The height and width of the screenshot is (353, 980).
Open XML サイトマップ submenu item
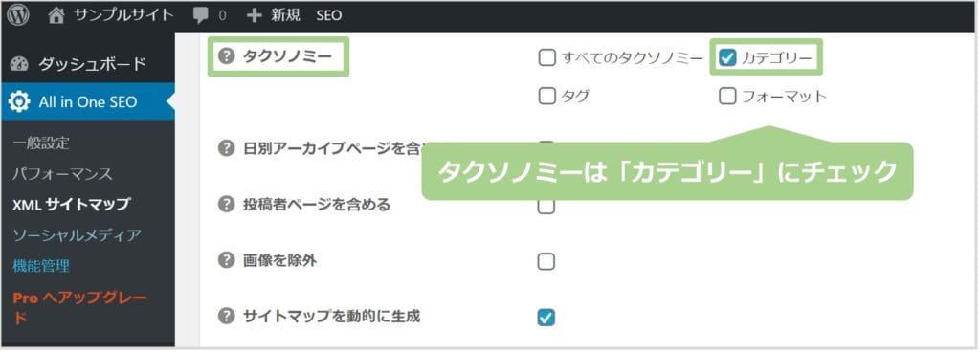(71, 205)
